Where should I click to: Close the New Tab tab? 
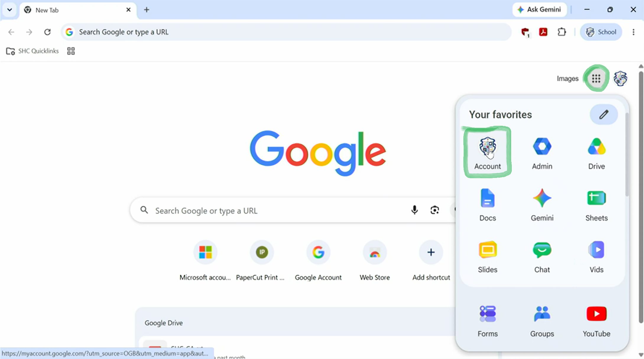tap(128, 10)
